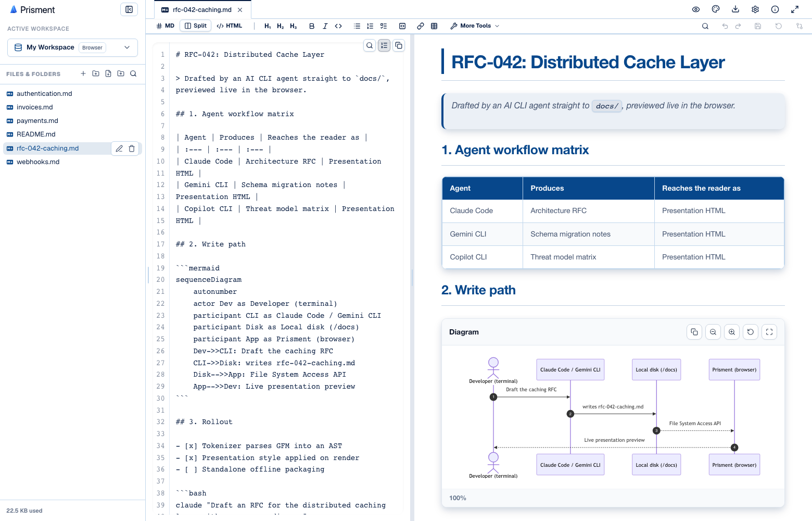Insert a bulleted list
812x521 pixels.
pyautogui.click(x=357, y=26)
